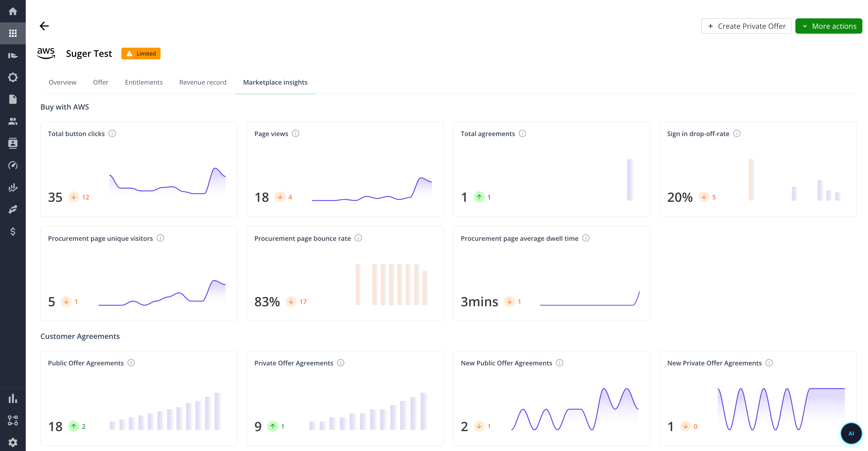Screen dimensions: 868x451
Task: Click Create Private Offer button
Action: (746, 26)
